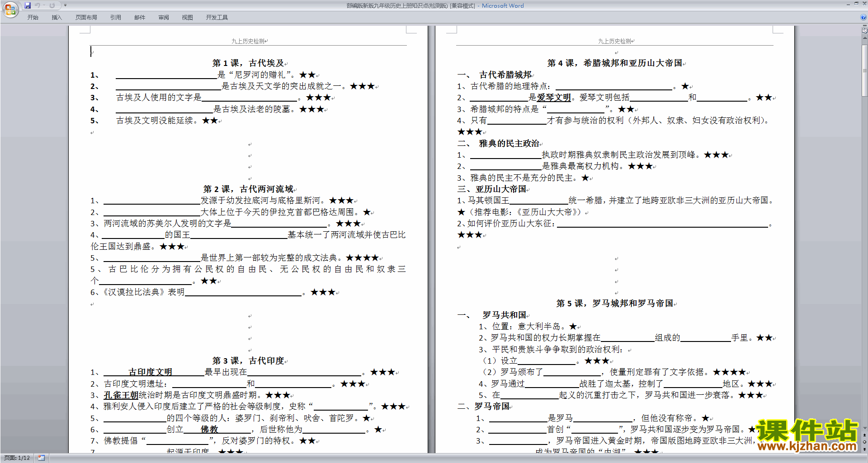Click heading 第2课，古代两河流域
This screenshot has height=463, width=868.
pyautogui.click(x=248, y=189)
